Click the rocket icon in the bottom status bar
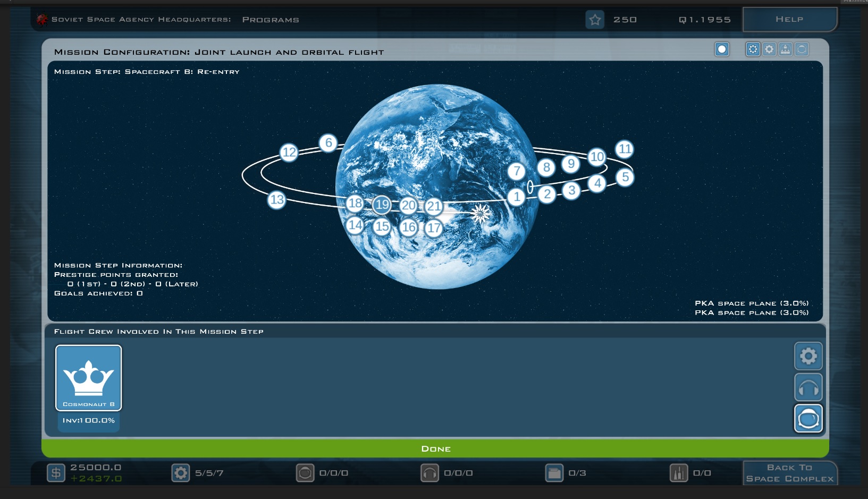 [x=678, y=472]
